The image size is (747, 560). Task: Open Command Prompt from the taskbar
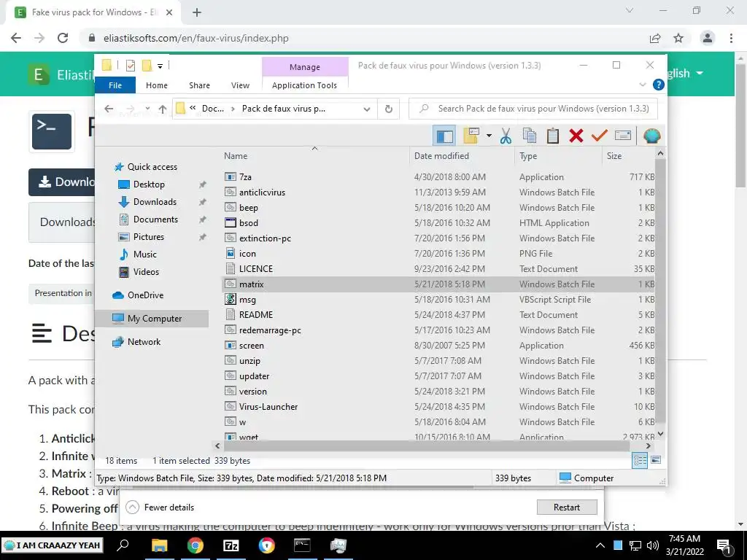(302, 545)
